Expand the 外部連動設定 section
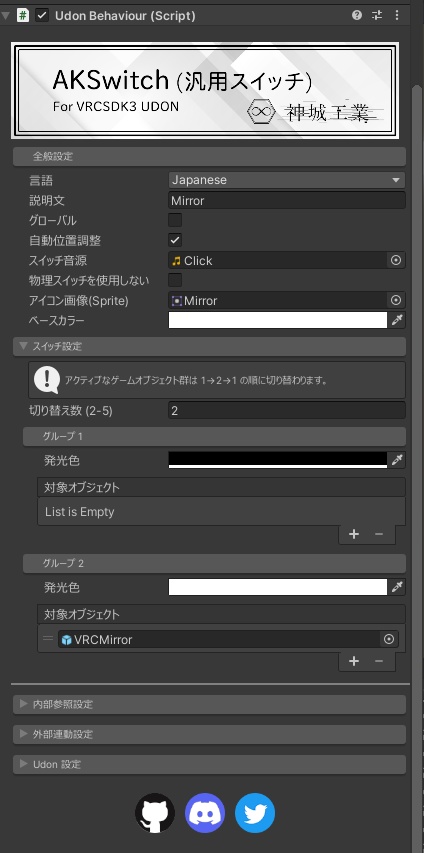Image resolution: width=424 pixels, height=853 pixels. click(x=210, y=734)
